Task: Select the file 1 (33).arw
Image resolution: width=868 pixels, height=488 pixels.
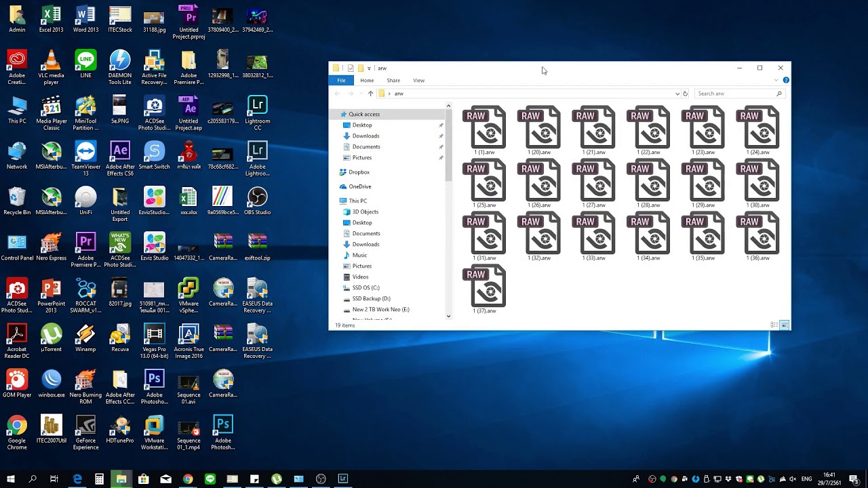Action: click(x=593, y=237)
